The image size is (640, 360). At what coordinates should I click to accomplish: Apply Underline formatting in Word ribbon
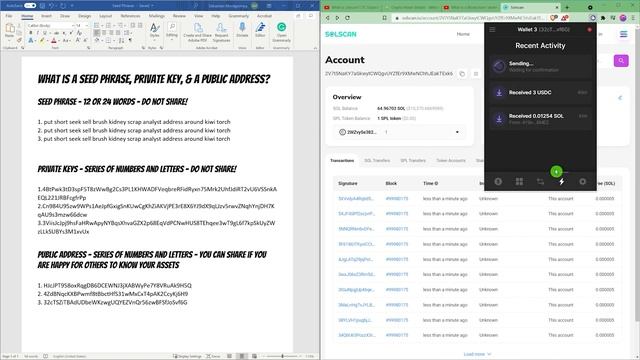pyautogui.click(x=45, y=33)
